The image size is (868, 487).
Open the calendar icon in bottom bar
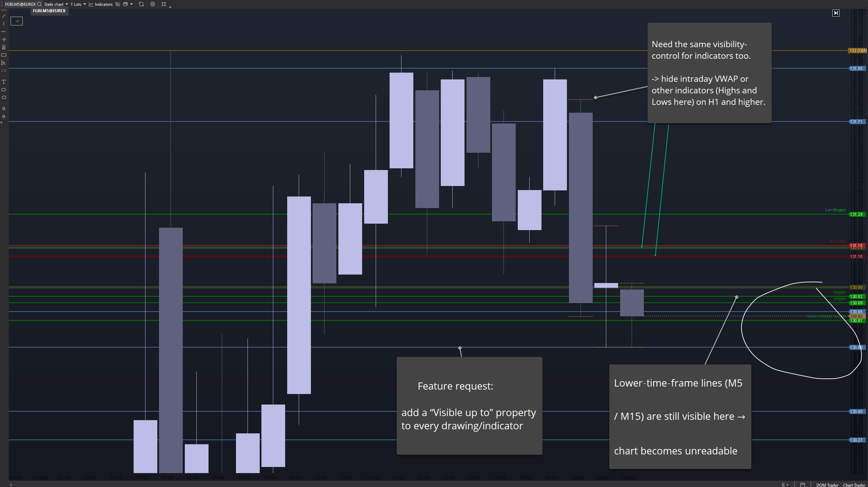pyautogui.click(x=803, y=485)
